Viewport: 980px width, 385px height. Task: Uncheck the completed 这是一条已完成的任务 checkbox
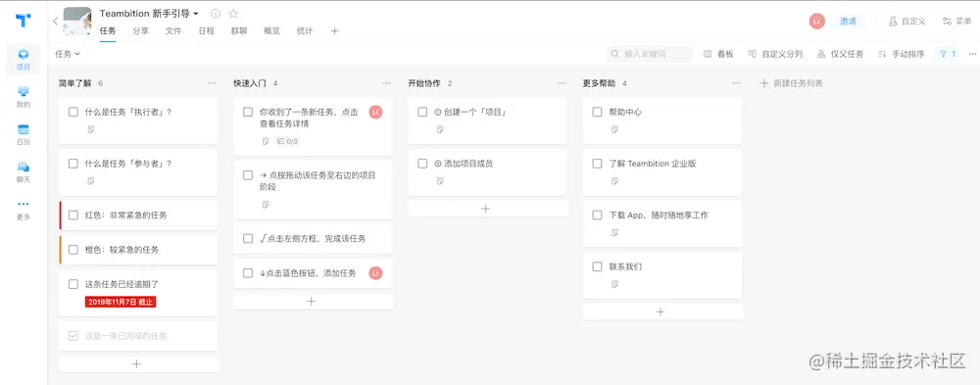(x=73, y=336)
